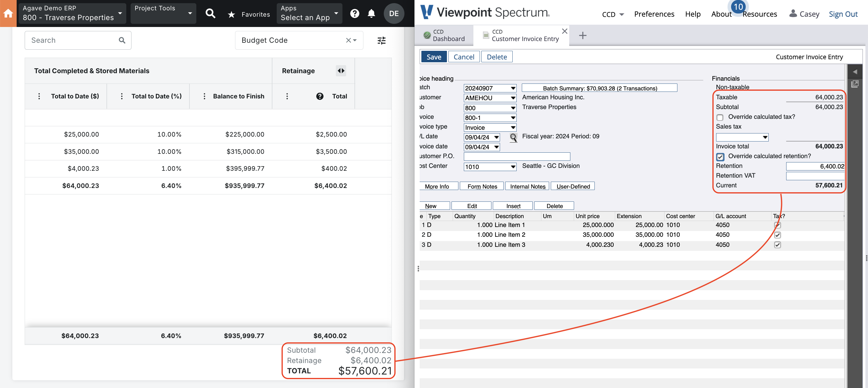Click the Save button on invoice entry

pos(434,57)
